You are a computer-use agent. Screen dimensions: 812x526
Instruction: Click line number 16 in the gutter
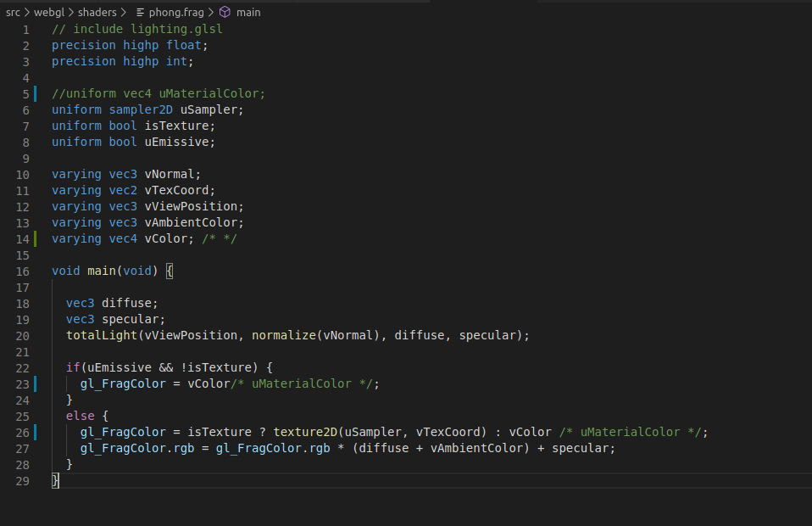(x=23, y=271)
